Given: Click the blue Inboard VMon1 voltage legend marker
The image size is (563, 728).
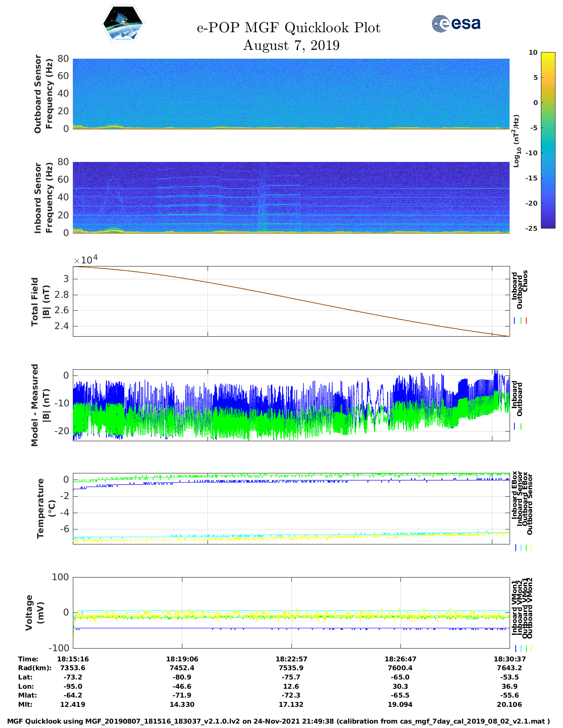Looking at the screenshot, I should [515, 648].
